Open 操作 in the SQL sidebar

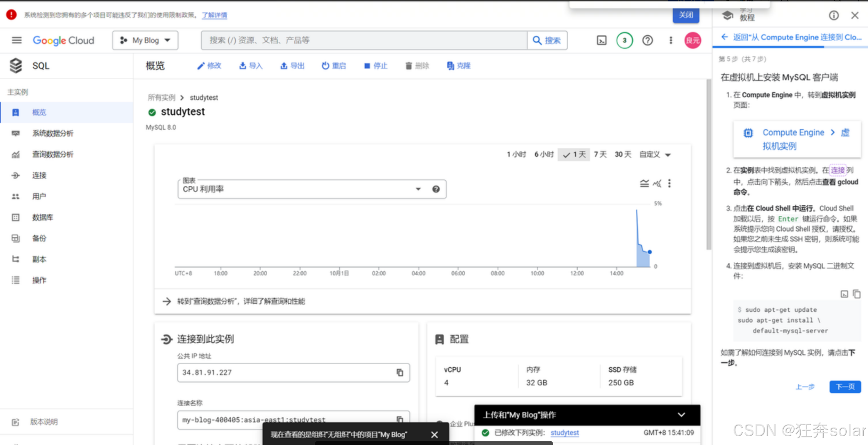(x=67, y=280)
